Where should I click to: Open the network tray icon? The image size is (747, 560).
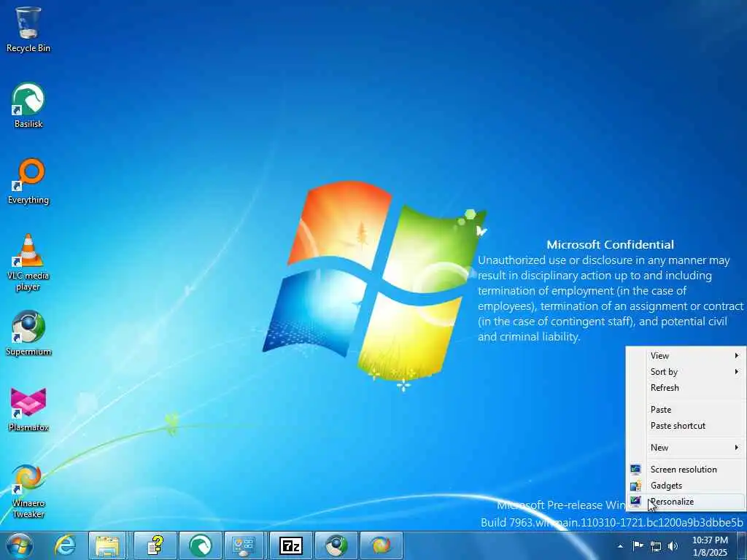click(656, 546)
